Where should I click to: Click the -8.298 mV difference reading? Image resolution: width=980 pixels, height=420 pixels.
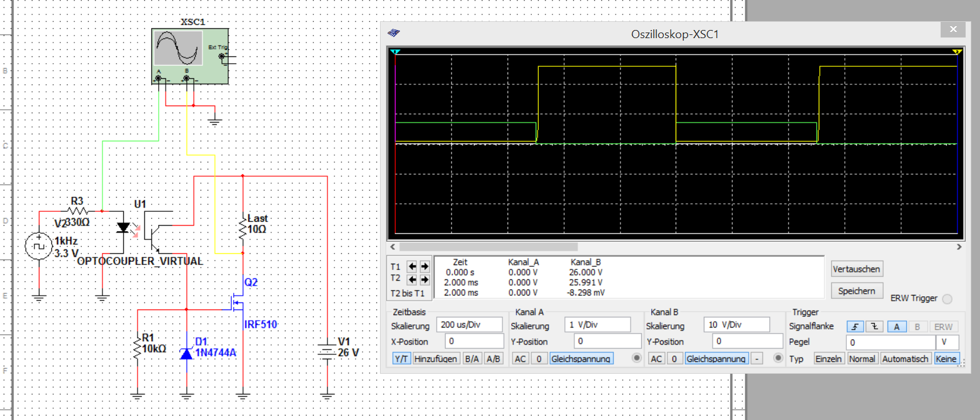tap(587, 292)
